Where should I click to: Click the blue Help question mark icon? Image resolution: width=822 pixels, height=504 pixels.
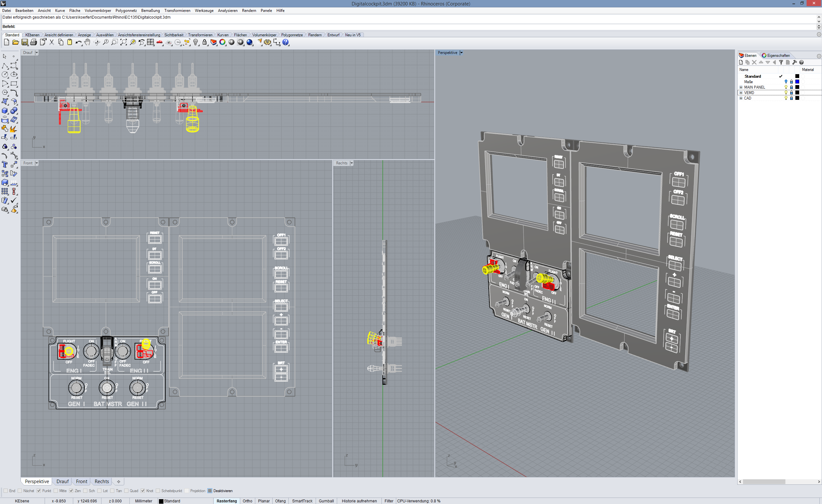285,42
